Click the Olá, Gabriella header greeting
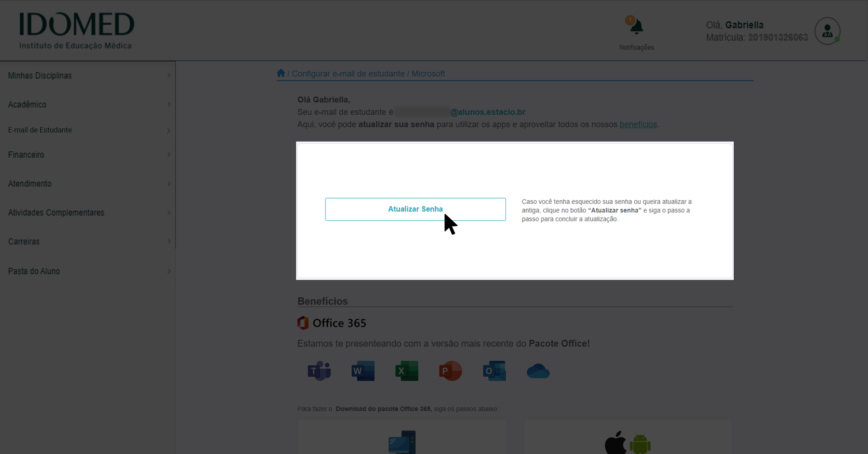868x454 pixels. [735, 25]
